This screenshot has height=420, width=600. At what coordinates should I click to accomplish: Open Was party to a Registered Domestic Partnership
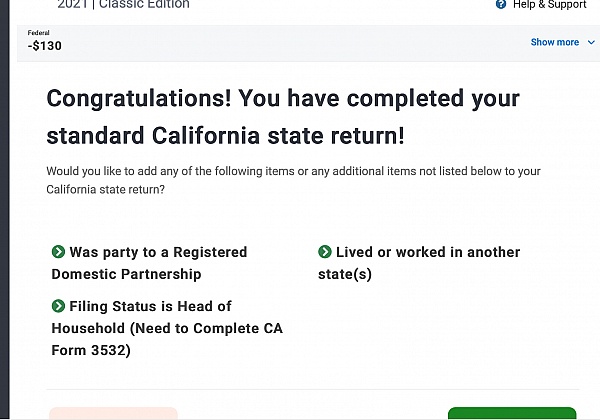(x=149, y=263)
